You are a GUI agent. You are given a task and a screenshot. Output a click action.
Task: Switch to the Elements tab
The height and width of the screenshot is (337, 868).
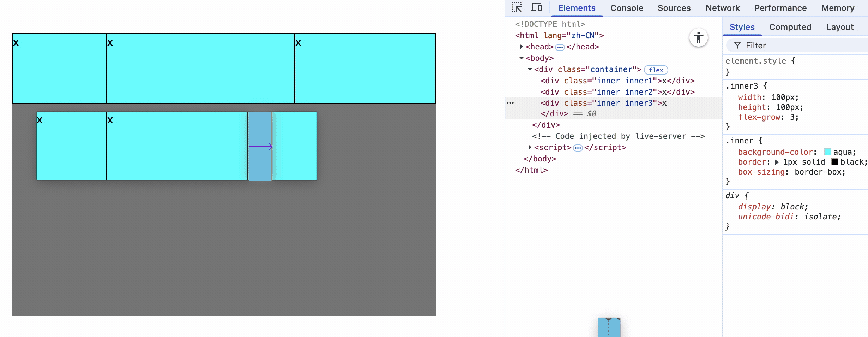[577, 8]
